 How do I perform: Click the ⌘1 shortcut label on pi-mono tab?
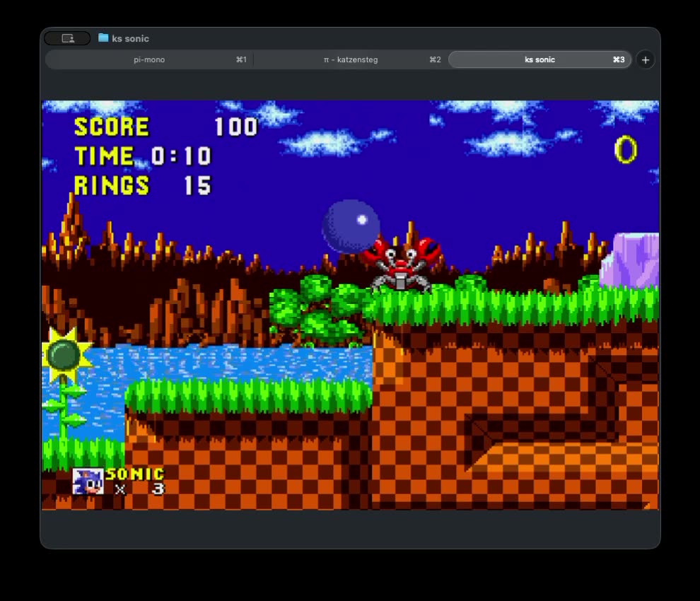pos(242,60)
